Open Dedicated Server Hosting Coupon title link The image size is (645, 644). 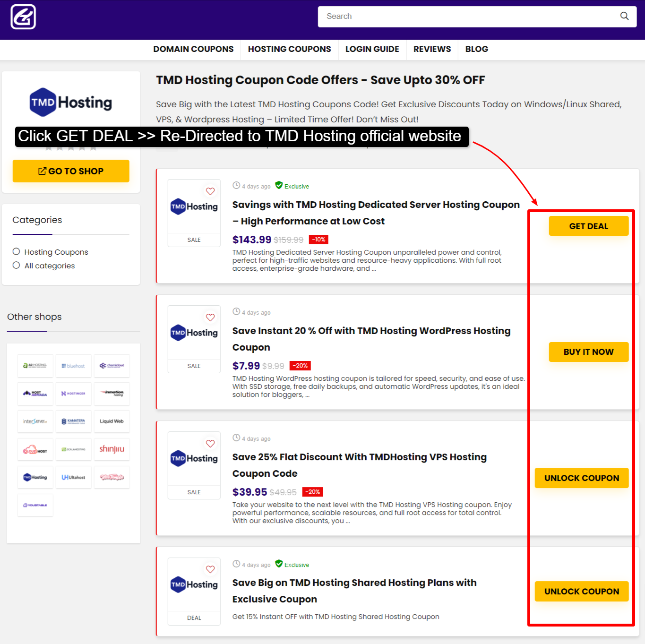[376, 213]
